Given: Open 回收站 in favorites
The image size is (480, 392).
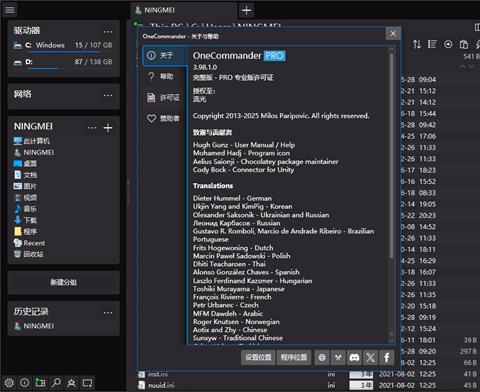Looking at the screenshot, I should (29, 254).
